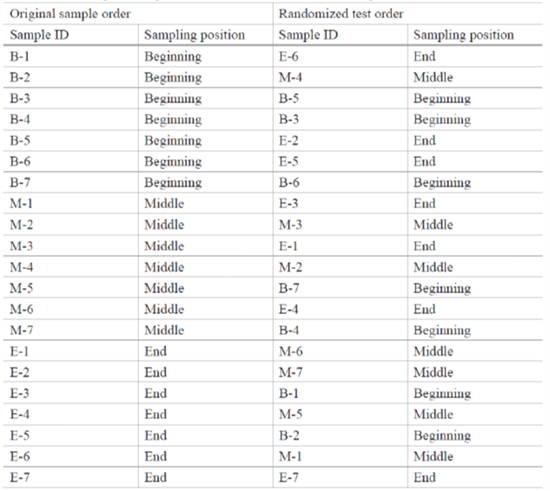Select the E-7 cell in original order
Viewport: 550px width, 491px height.
pos(71,477)
